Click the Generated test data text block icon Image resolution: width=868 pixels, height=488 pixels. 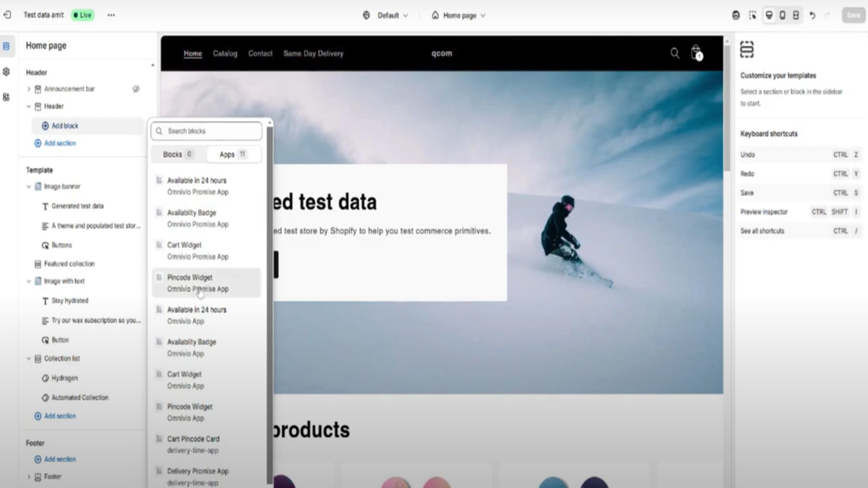pos(46,207)
